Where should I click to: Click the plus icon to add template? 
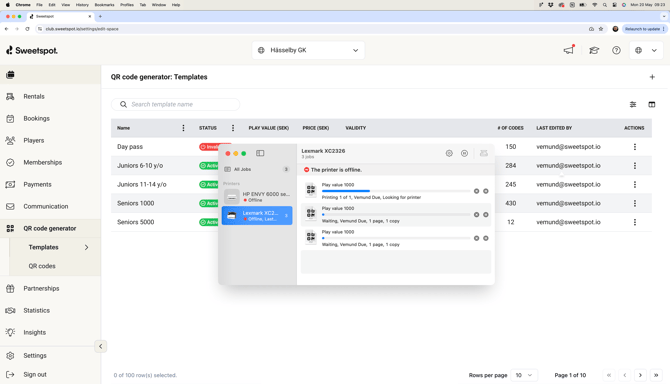(x=652, y=77)
